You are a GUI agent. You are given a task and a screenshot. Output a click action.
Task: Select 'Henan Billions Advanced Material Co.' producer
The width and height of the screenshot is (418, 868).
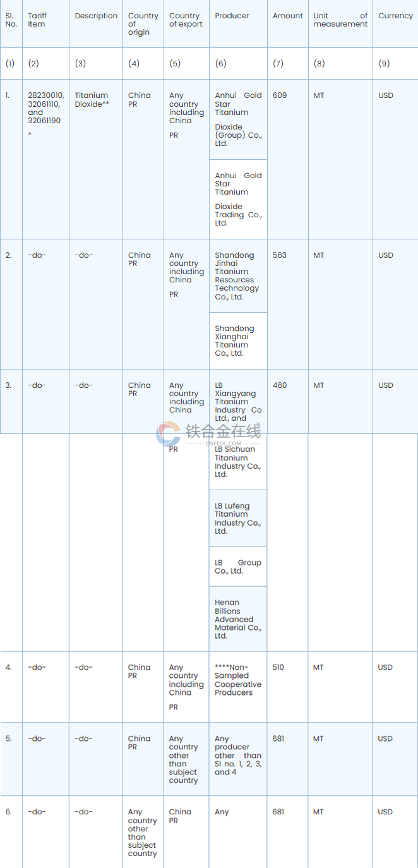click(x=238, y=619)
